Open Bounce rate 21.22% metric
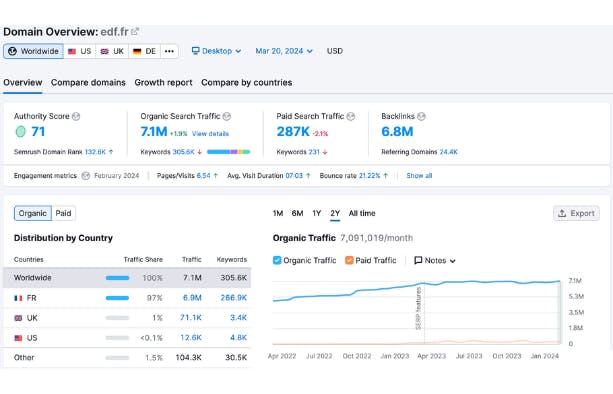The height and width of the screenshot is (394, 613). pos(369,176)
